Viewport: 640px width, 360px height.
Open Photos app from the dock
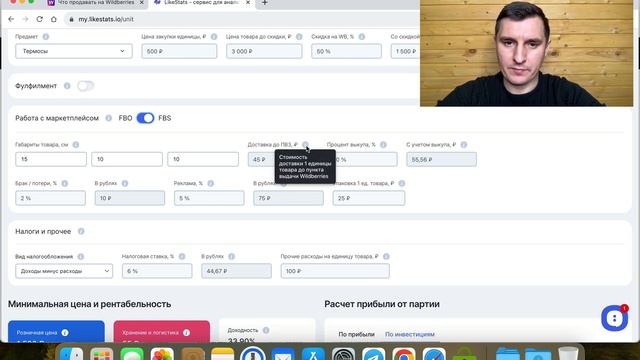[x=162, y=354]
